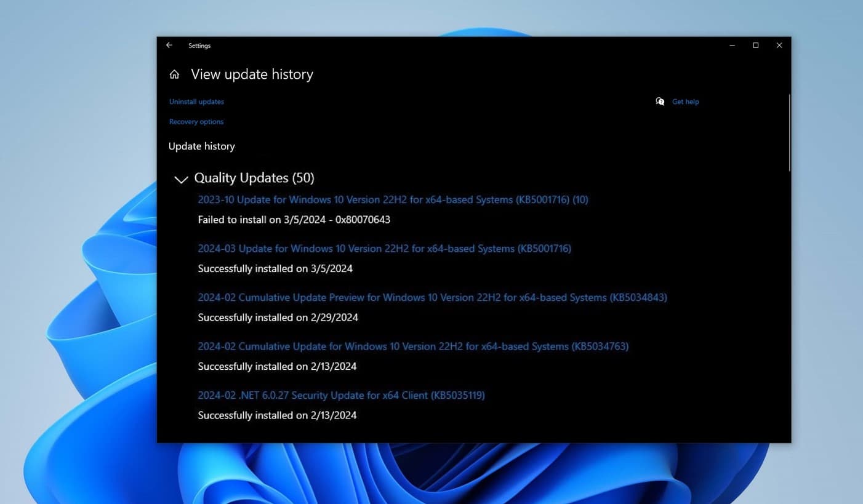This screenshot has height=504, width=863.
Task: Click the desktop wallpaper outside the window
Action: pyautogui.click(x=74, y=246)
